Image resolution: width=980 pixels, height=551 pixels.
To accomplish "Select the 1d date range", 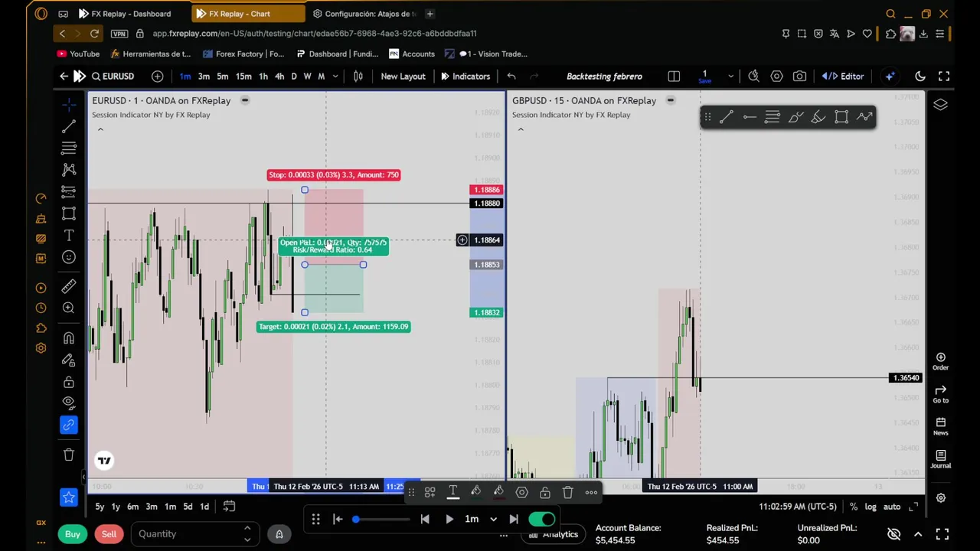I will tap(204, 507).
